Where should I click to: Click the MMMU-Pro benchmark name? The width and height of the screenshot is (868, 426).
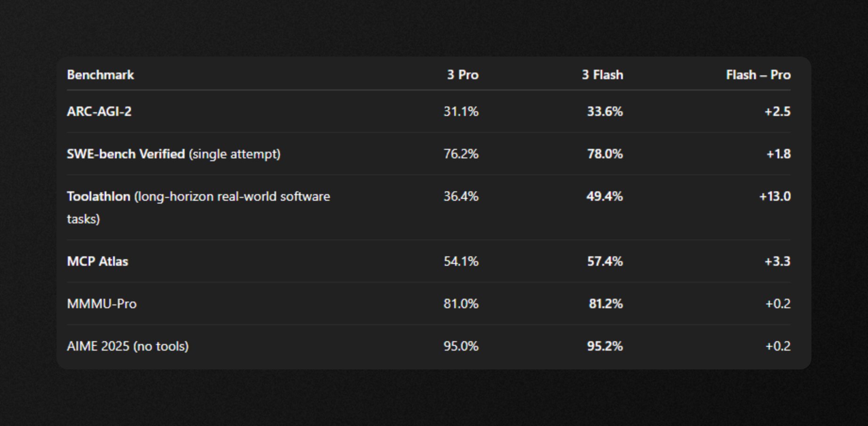click(102, 304)
